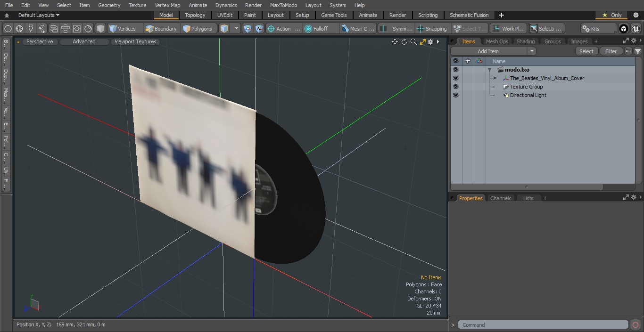Click the Unity bridge cube icon
644x332 pixels.
click(x=624, y=29)
